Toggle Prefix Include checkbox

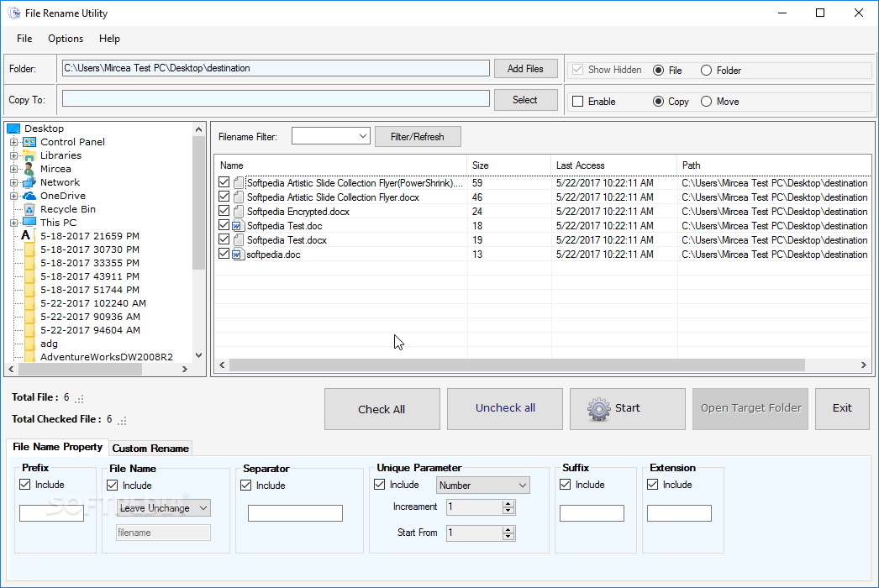tap(24, 485)
